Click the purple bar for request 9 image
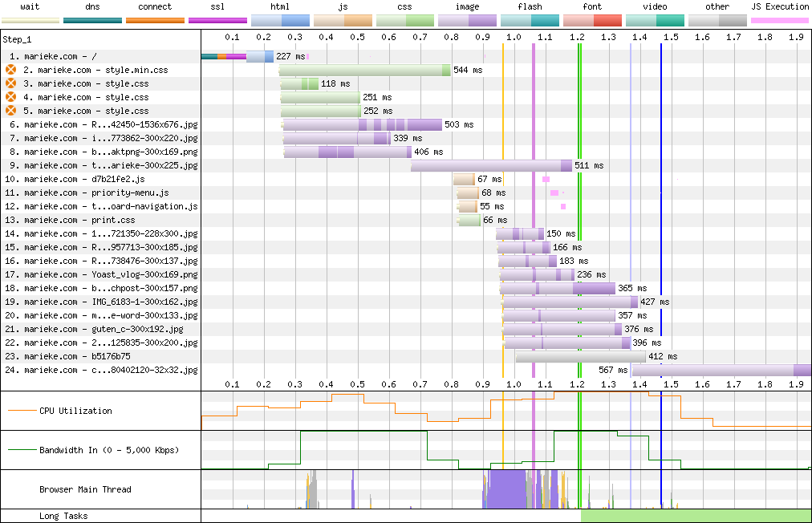Image resolution: width=812 pixels, height=523 pixels. point(491,165)
